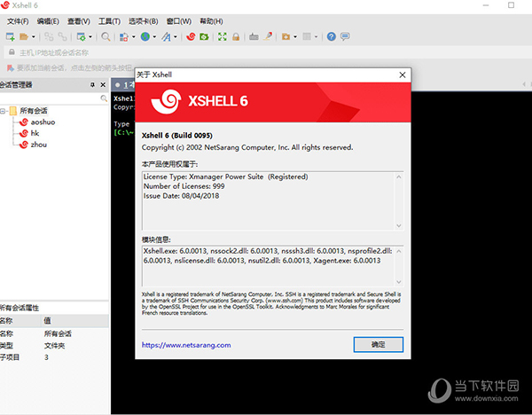Image resolution: width=532 pixels, height=415 pixels.
Task: Click the grey layout grid toolbar icon
Action: click(x=307, y=36)
